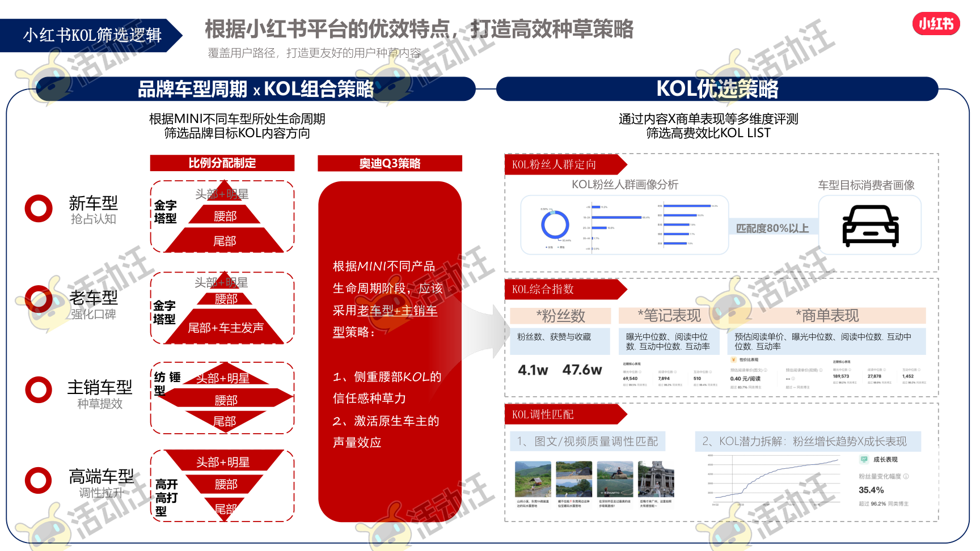Image resolution: width=980 pixels, height=551 pixels.
Task: Click the red ring beside 新车型
Action: (x=39, y=209)
